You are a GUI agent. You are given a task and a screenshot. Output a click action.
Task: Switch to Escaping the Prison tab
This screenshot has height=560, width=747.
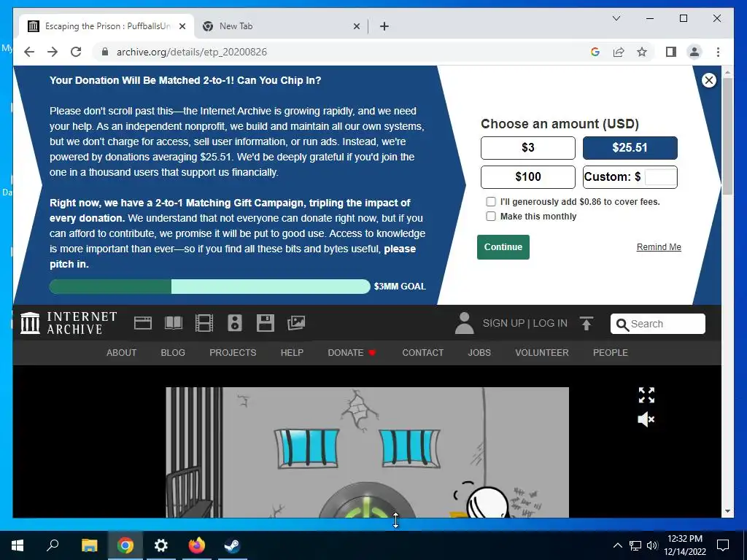coord(107,26)
